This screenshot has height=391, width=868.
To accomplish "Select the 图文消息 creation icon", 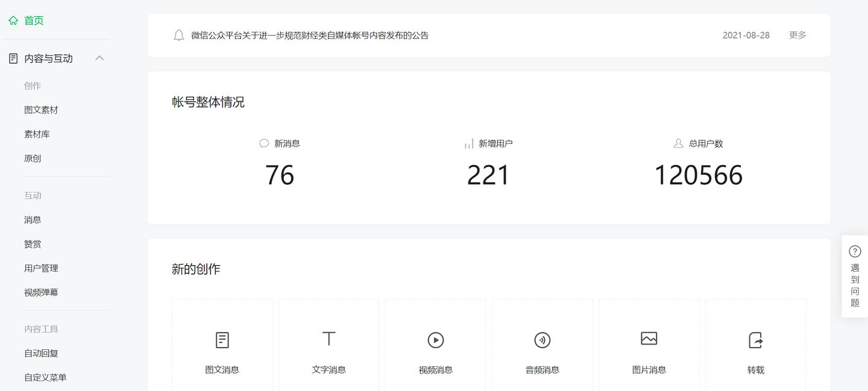I will 222,340.
